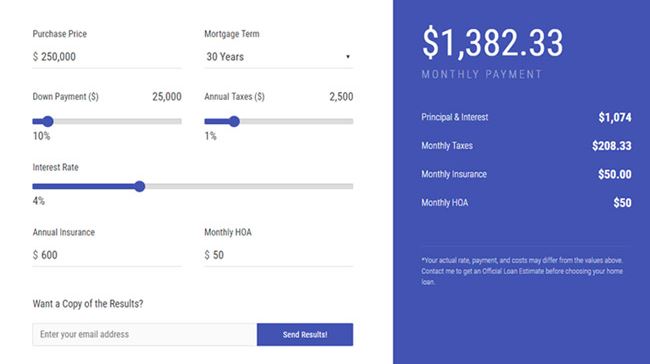Click the Annual Taxes slider handle

tap(234, 121)
